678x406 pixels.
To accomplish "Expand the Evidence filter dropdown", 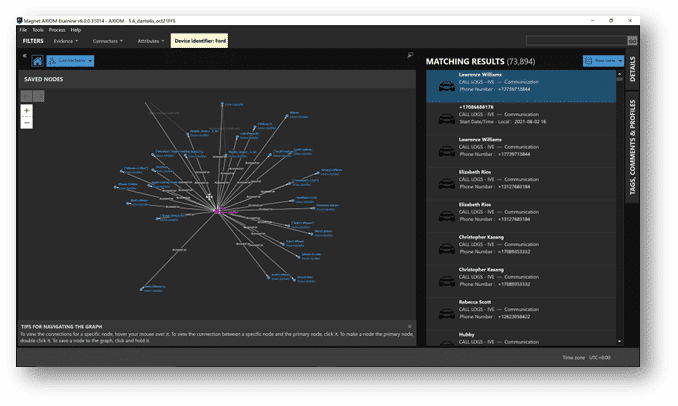I will click(x=65, y=41).
